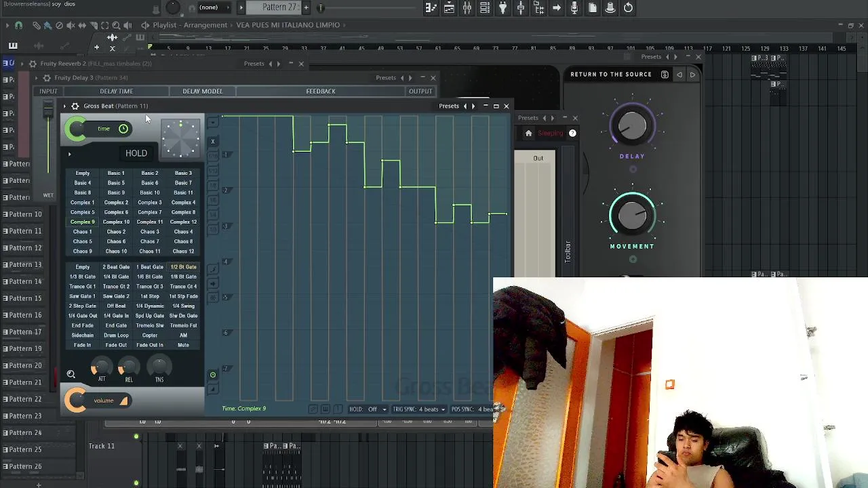This screenshot has width=868, height=488.
Task: Click the green time mode icon in envelope sidebar
Action: 213,375
